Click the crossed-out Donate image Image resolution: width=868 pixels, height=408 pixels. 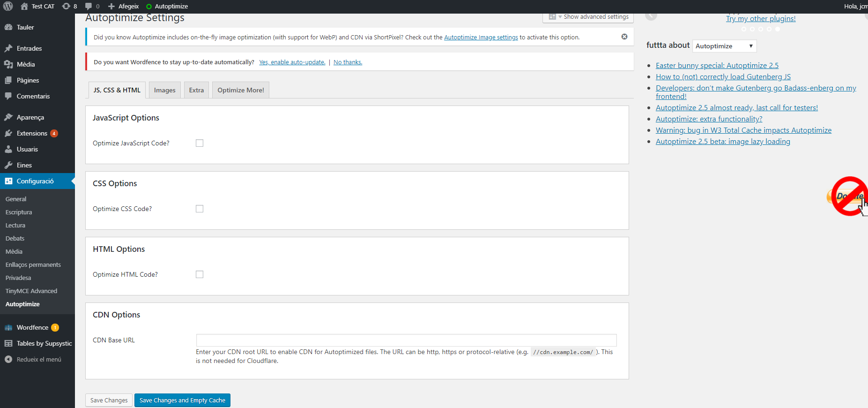click(x=848, y=196)
